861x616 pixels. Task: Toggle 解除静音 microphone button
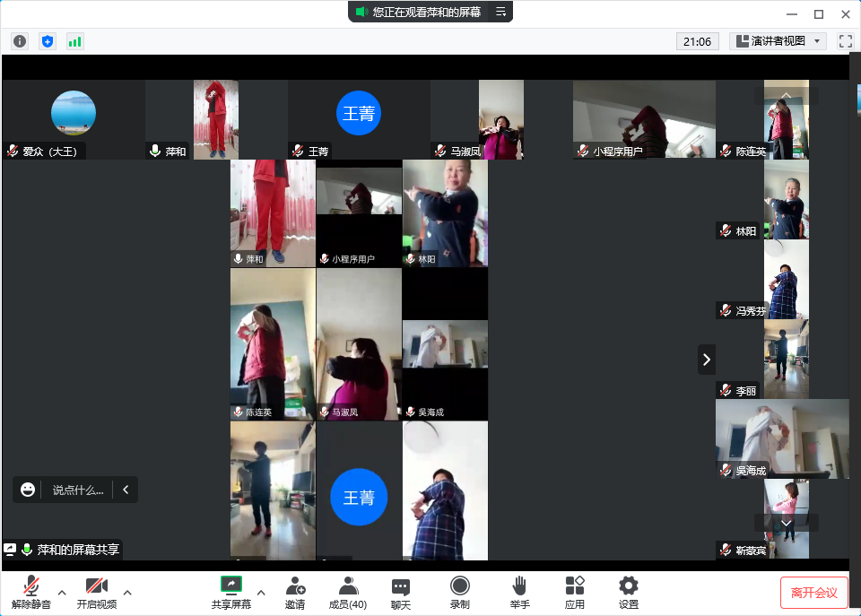tap(31, 592)
